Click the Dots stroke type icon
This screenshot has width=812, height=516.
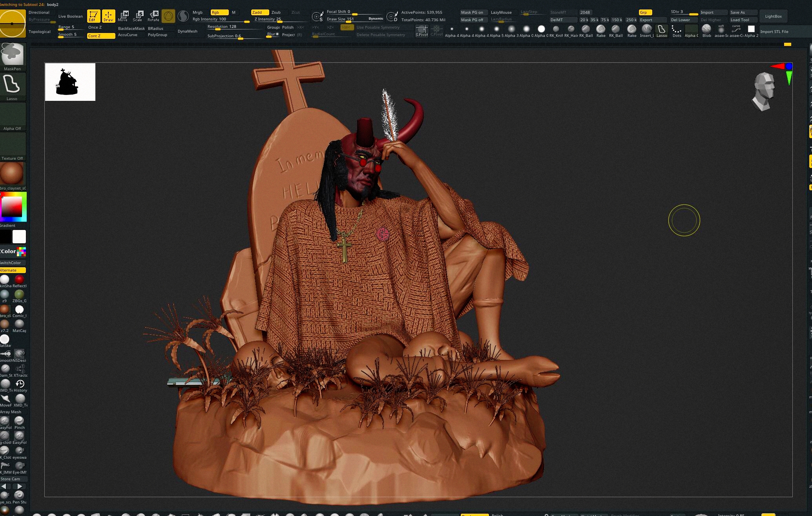(677, 31)
